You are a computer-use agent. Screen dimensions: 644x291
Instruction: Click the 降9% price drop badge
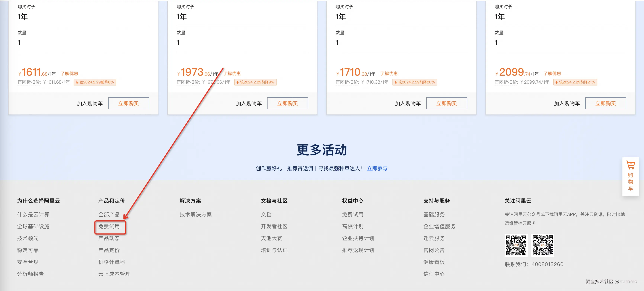pos(255,82)
